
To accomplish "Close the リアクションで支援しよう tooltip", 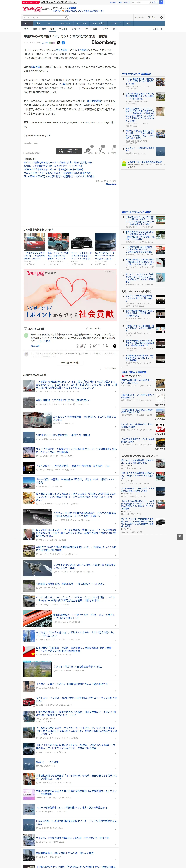I will [x=81, y=149].
